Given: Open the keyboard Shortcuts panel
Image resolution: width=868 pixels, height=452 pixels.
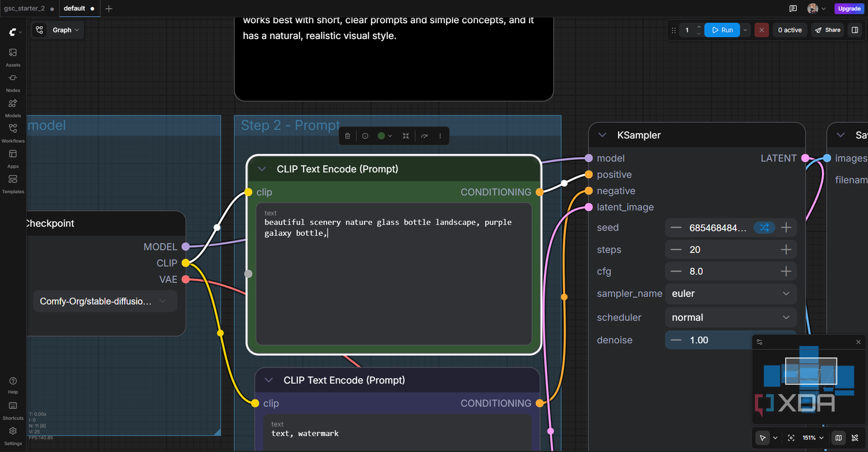Looking at the screenshot, I should (x=13, y=410).
